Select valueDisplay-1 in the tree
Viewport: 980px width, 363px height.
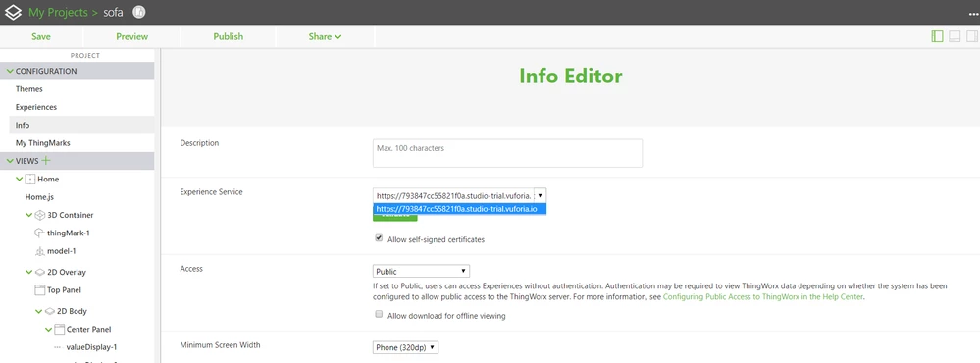[92, 347]
